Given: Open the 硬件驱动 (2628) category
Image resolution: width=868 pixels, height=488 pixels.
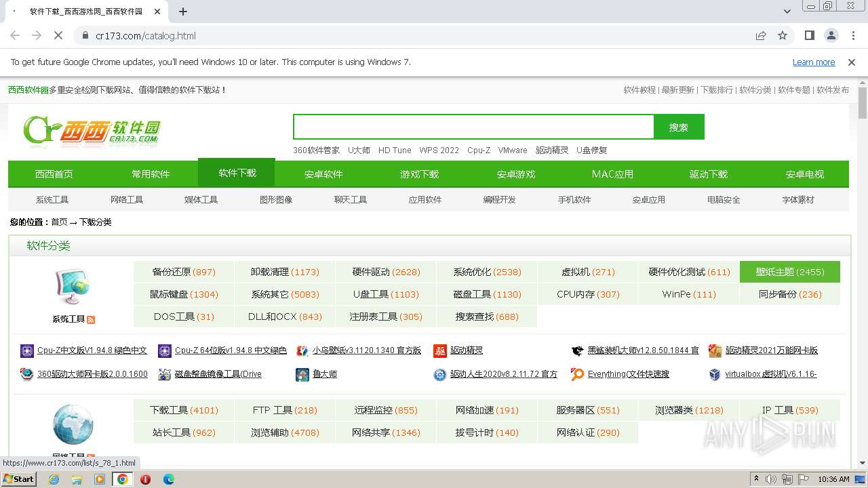Looking at the screenshot, I should [x=386, y=272].
